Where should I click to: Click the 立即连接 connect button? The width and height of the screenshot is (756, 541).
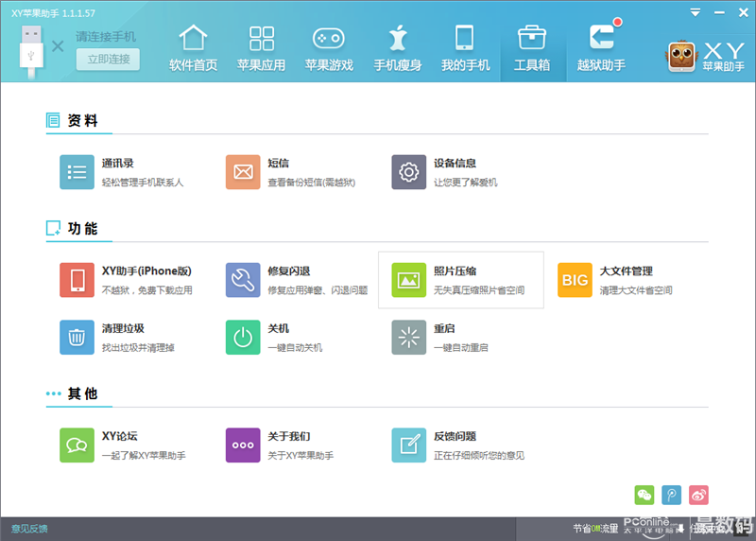click(108, 60)
